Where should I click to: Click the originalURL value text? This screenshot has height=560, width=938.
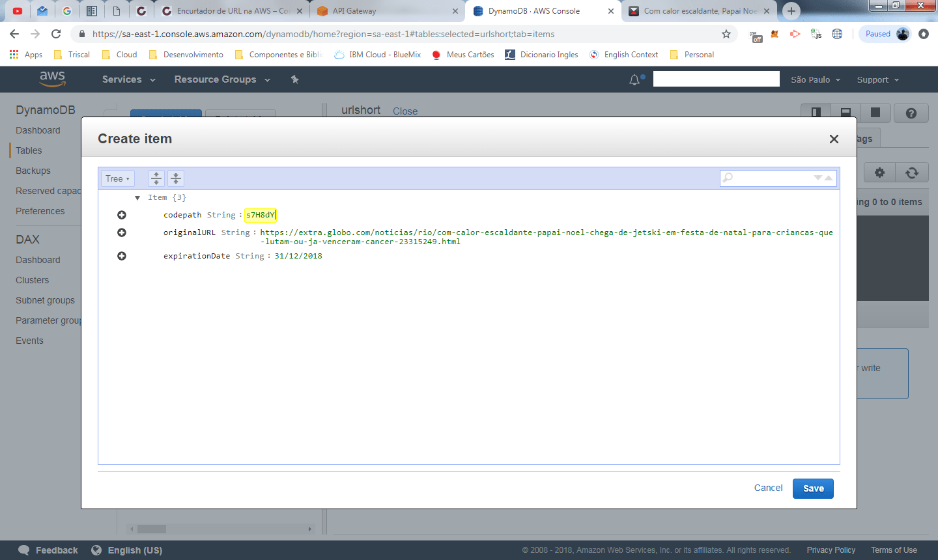coord(547,237)
